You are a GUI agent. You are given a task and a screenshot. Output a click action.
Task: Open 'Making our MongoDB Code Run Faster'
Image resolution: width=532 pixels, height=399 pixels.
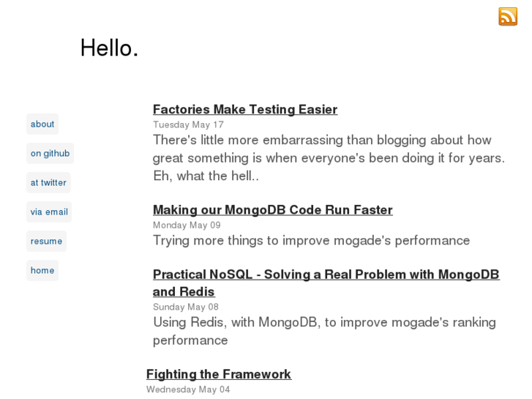272,209
